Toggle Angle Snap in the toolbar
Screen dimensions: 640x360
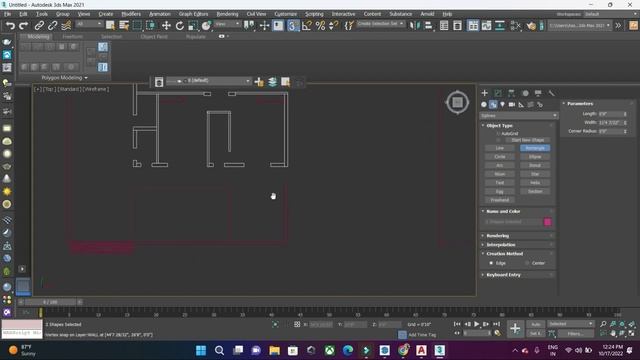click(x=307, y=26)
